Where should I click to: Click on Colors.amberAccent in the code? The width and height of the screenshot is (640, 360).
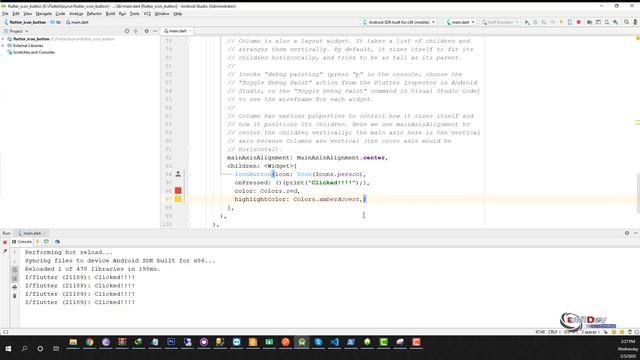[x=327, y=199]
